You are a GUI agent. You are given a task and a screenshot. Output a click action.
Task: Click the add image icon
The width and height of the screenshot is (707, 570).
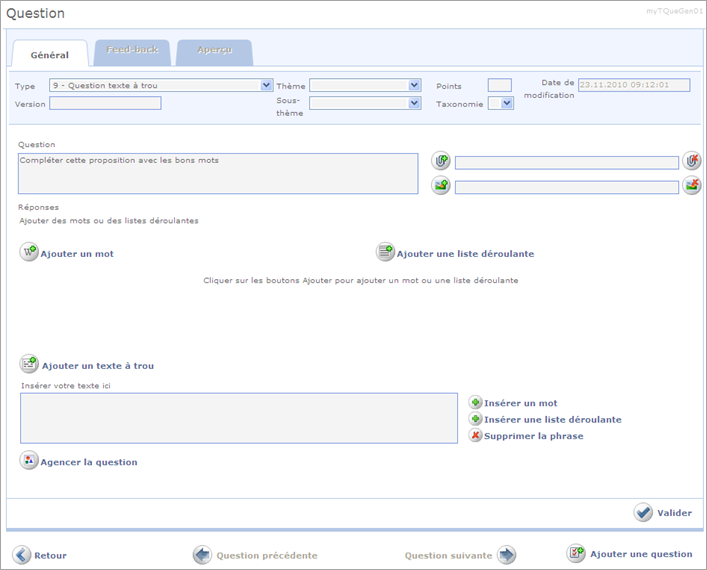[x=441, y=185]
